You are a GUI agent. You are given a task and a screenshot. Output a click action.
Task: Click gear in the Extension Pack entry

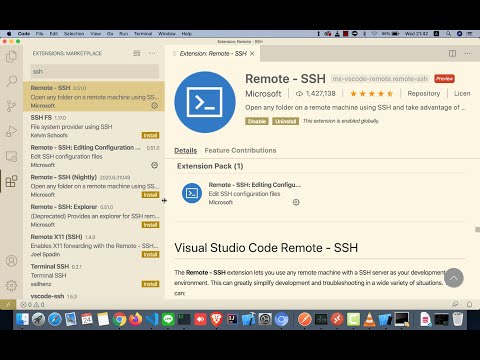(296, 202)
